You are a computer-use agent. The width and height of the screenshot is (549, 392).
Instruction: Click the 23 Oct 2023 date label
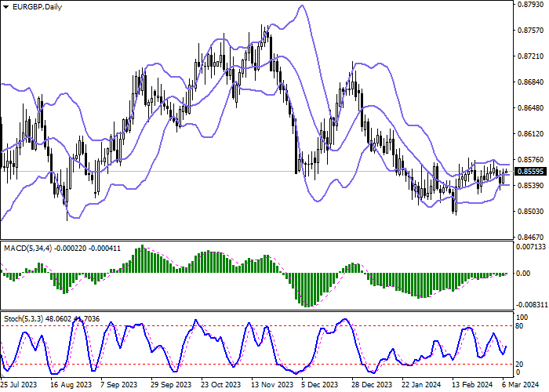pos(221,385)
